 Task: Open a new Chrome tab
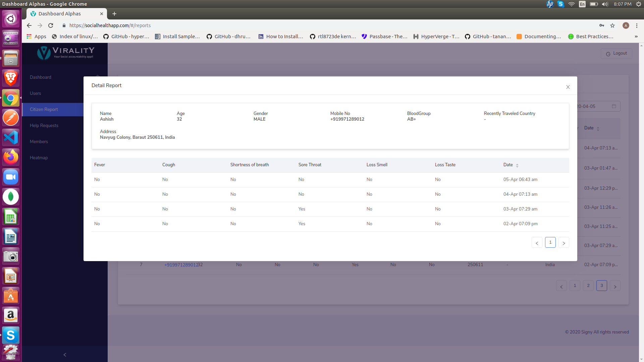pos(114,14)
